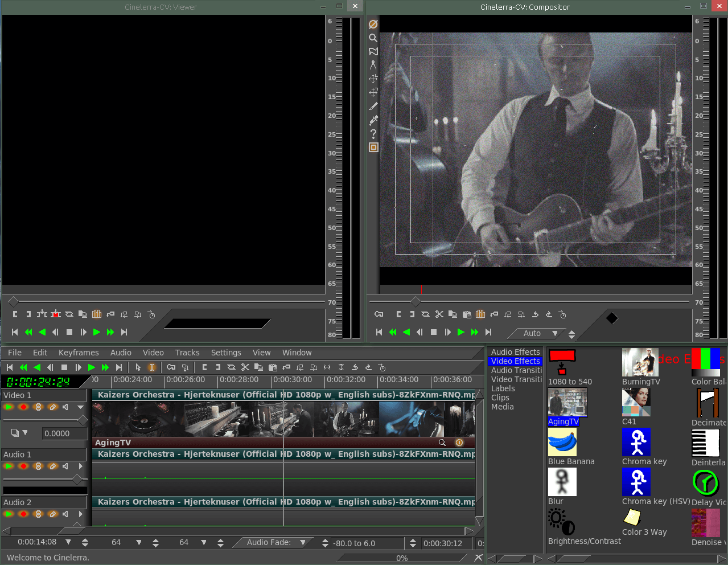Open the File menu
Screen dimensions: 728x565
tap(15, 353)
